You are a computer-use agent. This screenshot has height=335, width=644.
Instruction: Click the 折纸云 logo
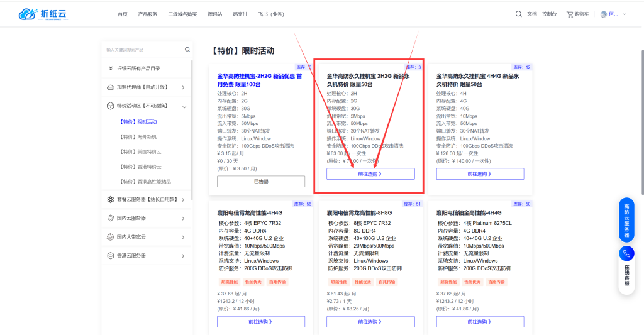click(x=43, y=14)
